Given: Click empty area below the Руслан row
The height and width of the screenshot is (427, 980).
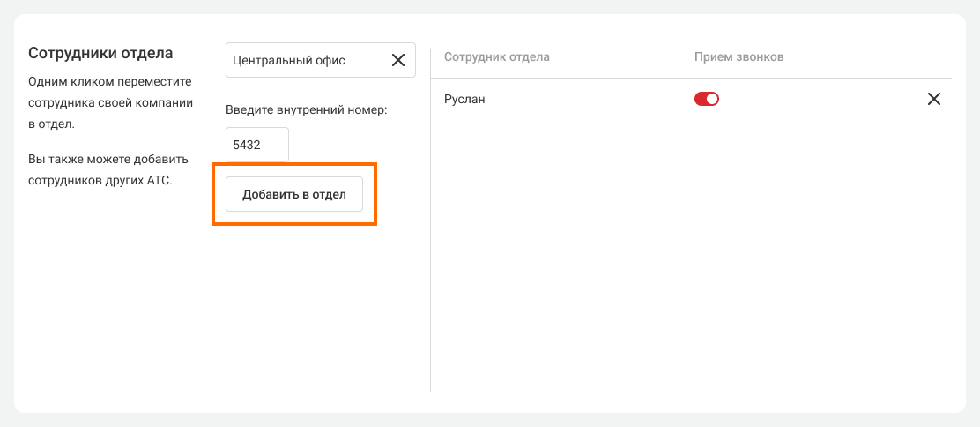Looking at the screenshot, I should point(687,247).
